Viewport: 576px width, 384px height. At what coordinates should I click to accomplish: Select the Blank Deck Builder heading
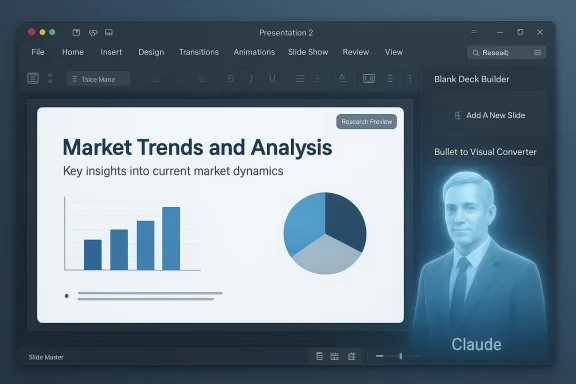click(x=472, y=79)
